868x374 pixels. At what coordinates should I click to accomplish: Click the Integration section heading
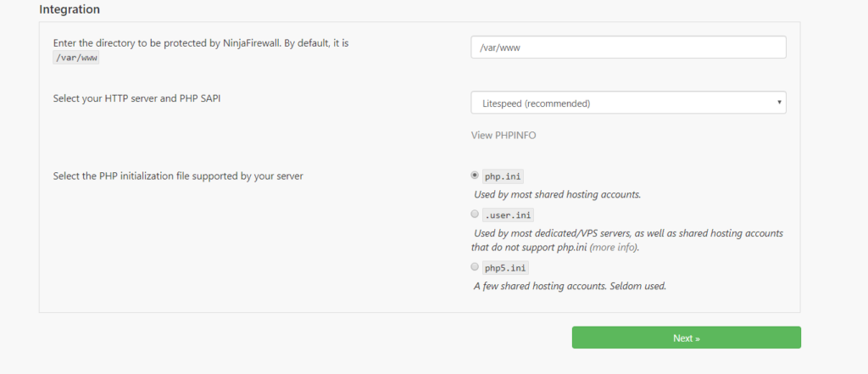70,9
